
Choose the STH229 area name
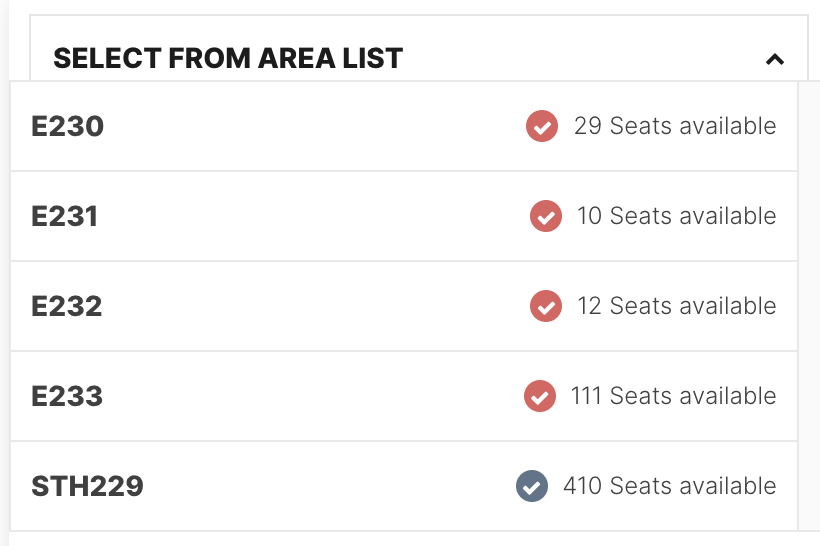point(87,486)
